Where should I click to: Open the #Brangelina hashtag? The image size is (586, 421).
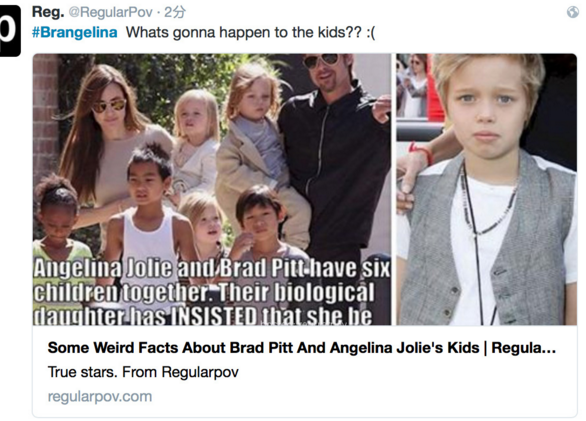[x=75, y=33]
